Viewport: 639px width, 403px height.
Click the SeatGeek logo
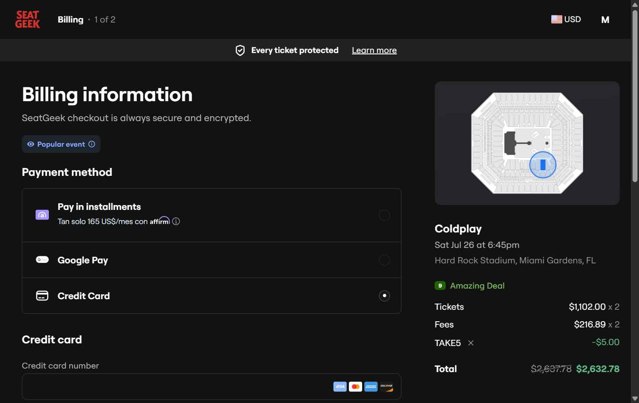pos(27,20)
